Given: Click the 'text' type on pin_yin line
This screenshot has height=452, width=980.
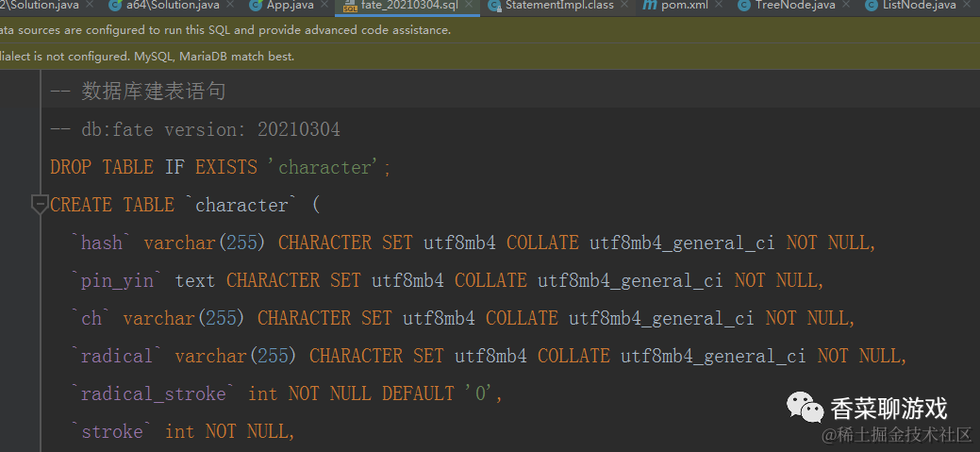Looking at the screenshot, I should click(195, 280).
